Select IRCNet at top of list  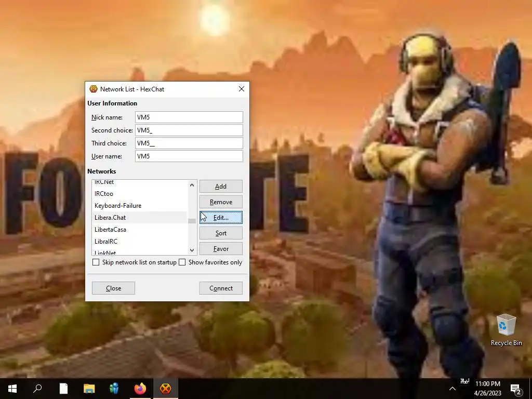coord(139,182)
